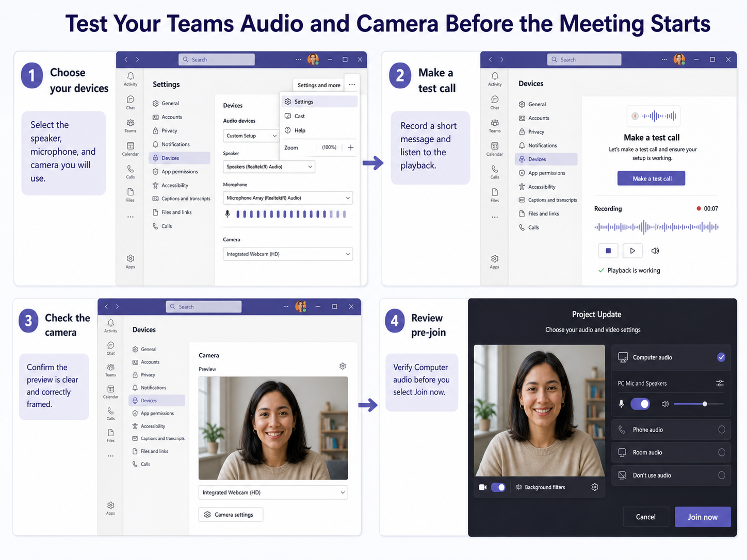Screen dimensions: 747x560
Task: Open Activity in step 1 Teams sidebar
Action: 131,79
